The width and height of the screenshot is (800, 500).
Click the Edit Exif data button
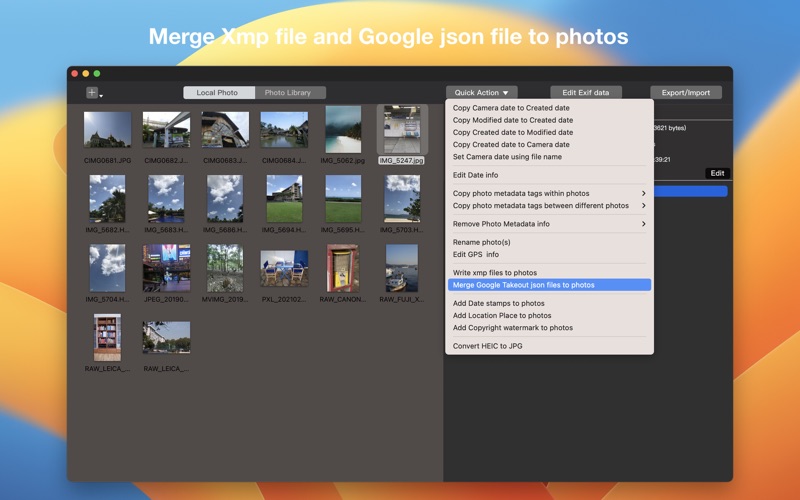586,92
